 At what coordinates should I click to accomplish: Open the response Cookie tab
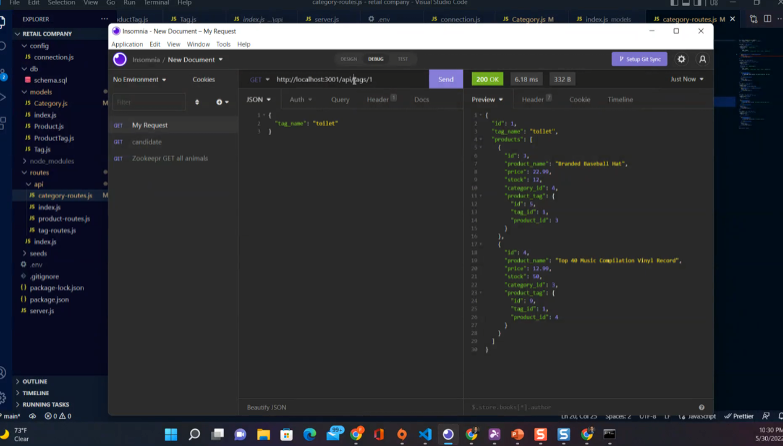click(580, 99)
